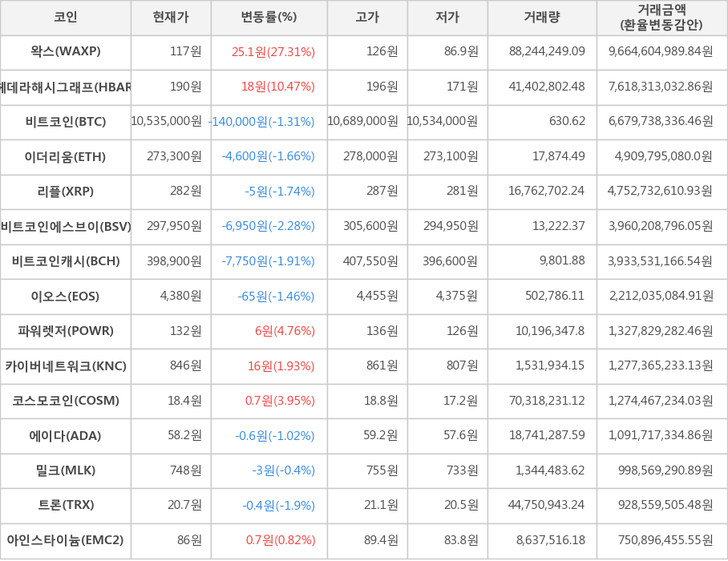This screenshot has width=728, height=561.
Task: Click the 코인 column header
Action: click(x=65, y=18)
